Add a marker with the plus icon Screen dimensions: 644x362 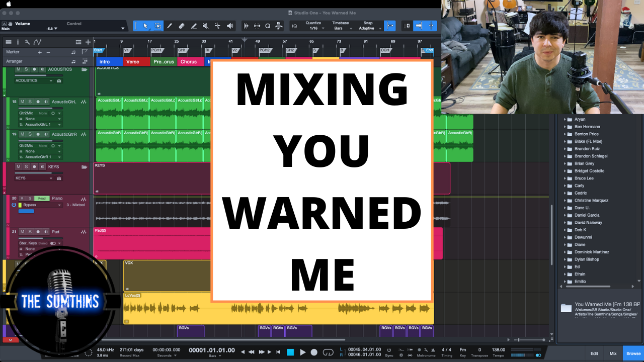[x=40, y=52]
